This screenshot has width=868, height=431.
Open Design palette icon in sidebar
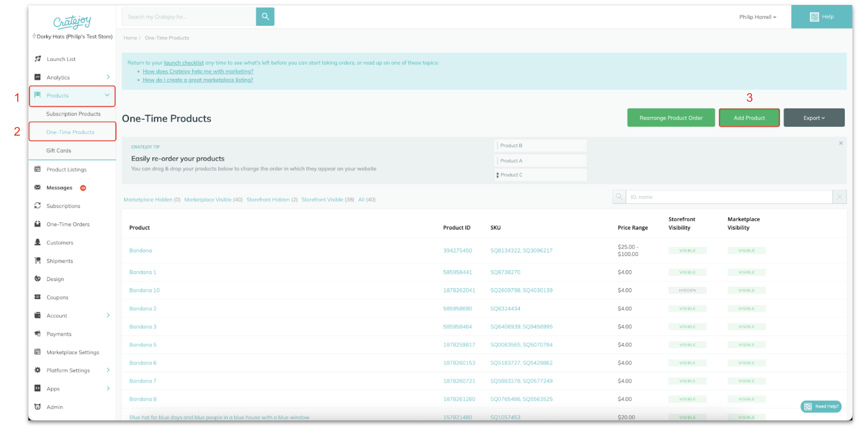pos(38,279)
